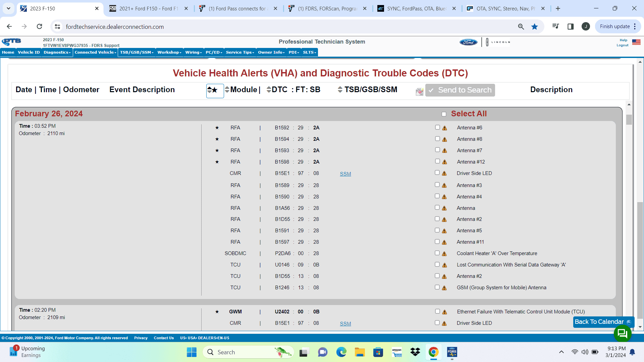Image resolution: width=644 pixels, height=362 pixels.
Task: Click the inner results scrollbar thumb
Action: [x=629, y=120]
